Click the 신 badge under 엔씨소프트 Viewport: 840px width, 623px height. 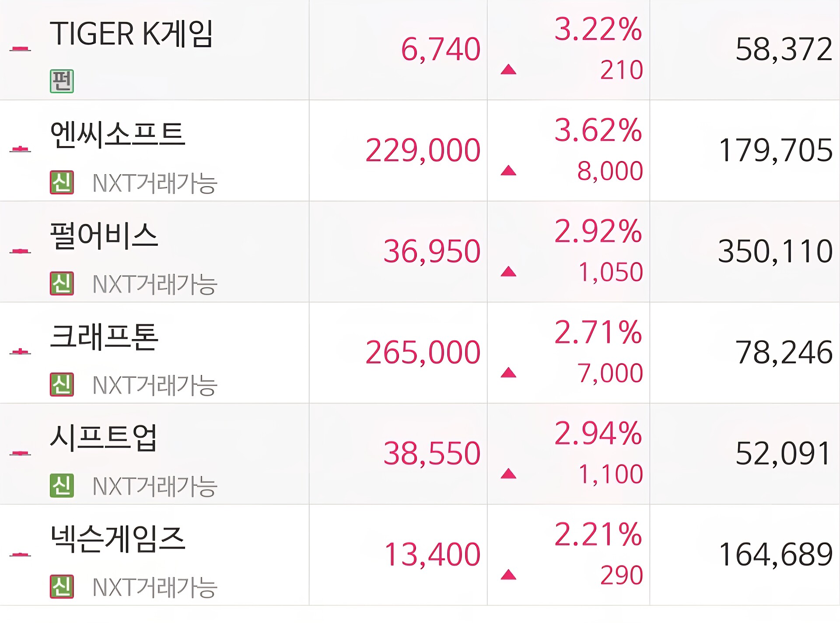[x=62, y=182]
